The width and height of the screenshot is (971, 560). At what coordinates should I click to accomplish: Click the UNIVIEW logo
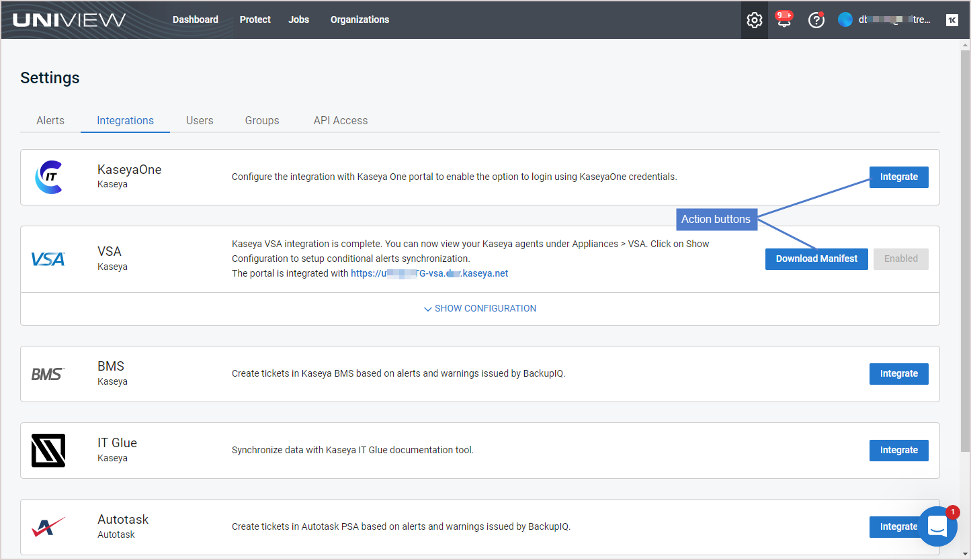(x=69, y=19)
